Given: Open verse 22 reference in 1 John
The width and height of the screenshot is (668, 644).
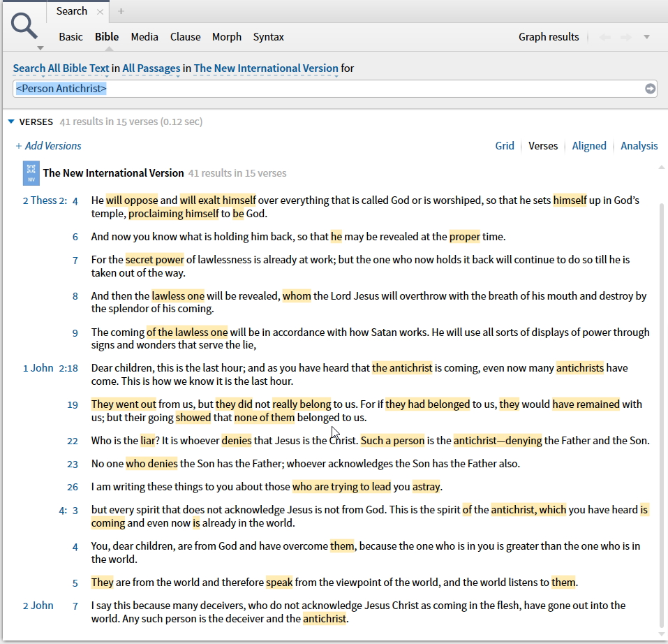Looking at the screenshot, I should (73, 441).
